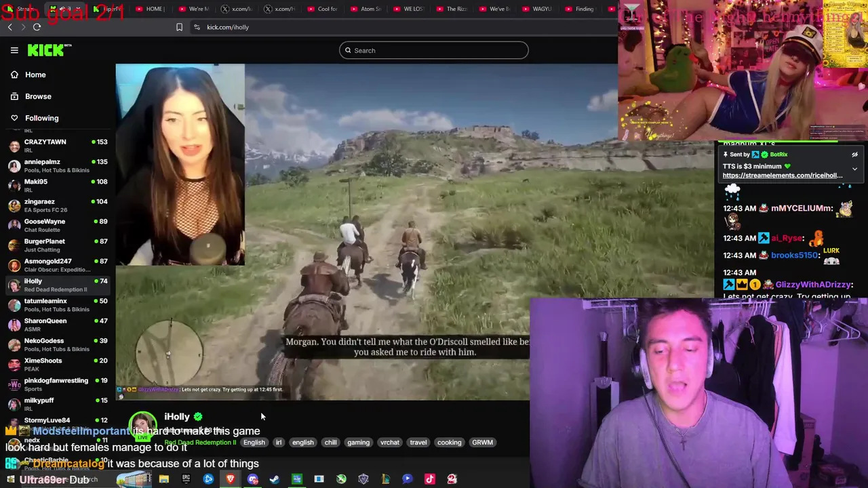
Task: Open SharonQueen channel in sidebar
Action: point(58,325)
